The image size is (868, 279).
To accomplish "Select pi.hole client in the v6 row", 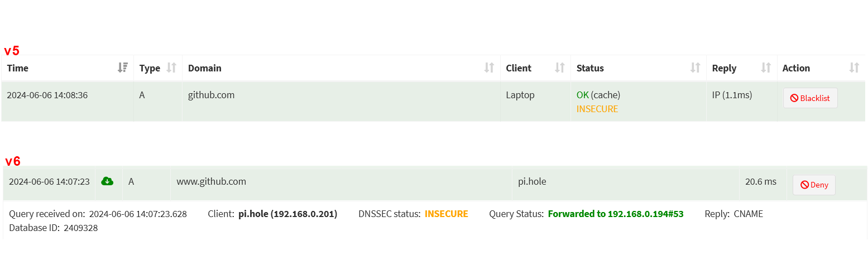I will coord(532,181).
